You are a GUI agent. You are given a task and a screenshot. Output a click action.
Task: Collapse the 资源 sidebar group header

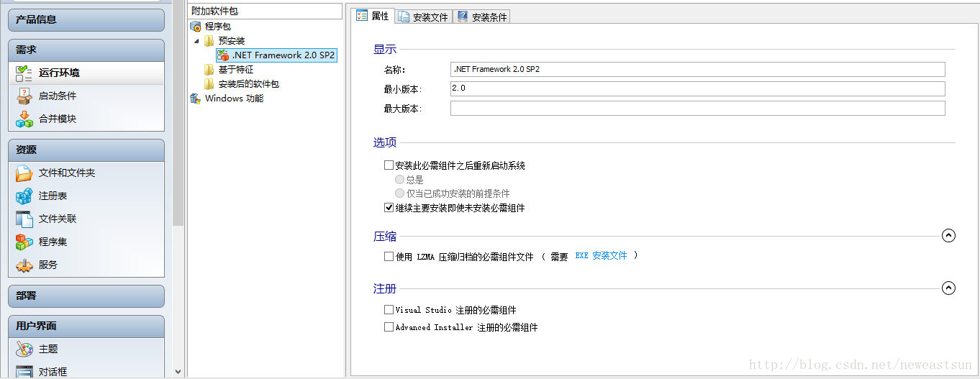click(x=86, y=150)
